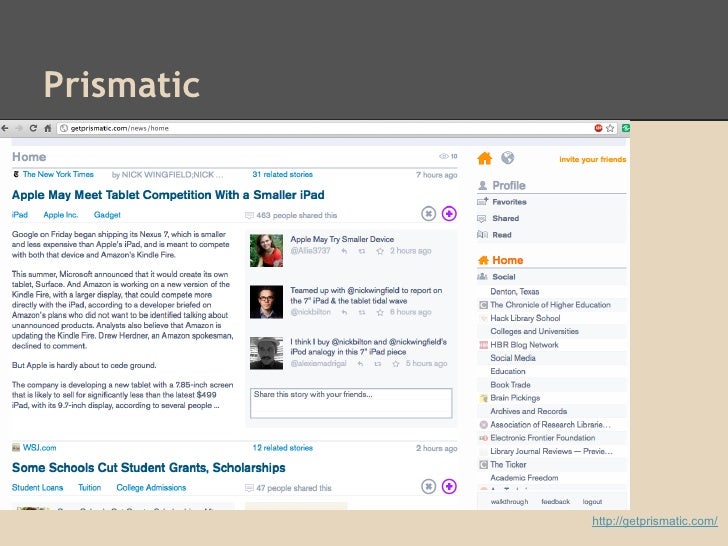Open Library Journal Reviews feed
Viewport: 728px width, 546px height.
pos(551,451)
